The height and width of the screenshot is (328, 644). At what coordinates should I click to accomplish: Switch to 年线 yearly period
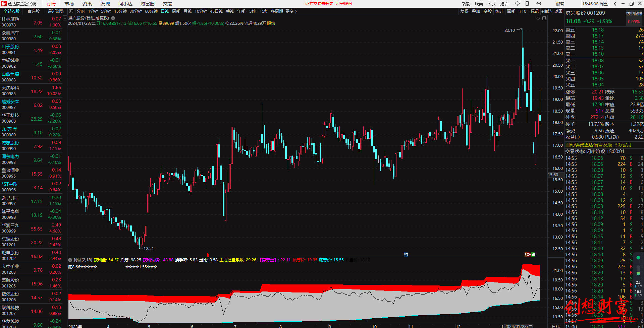click(x=241, y=11)
